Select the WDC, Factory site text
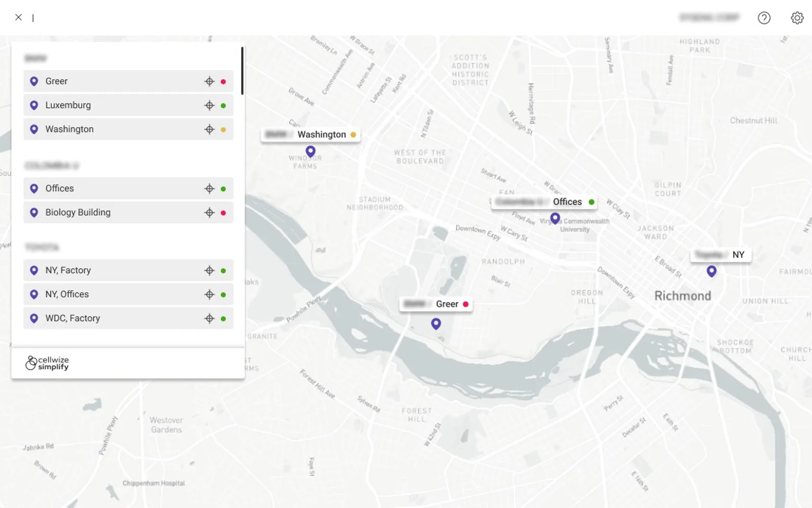This screenshot has height=508, width=812. click(73, 318)
